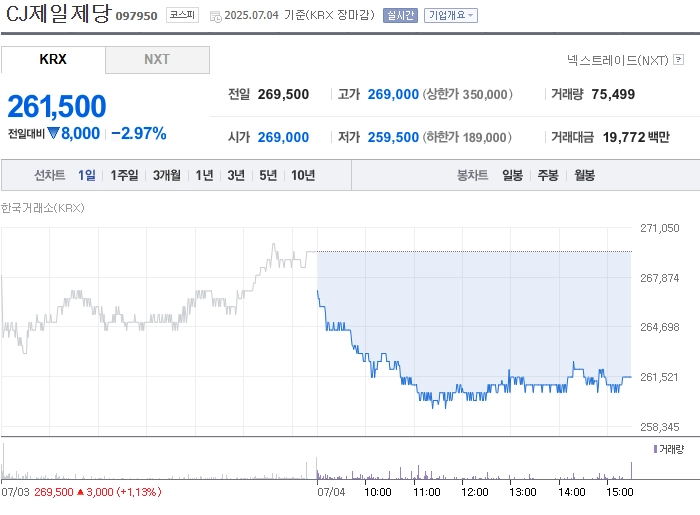
Task: Click the 261,521 y-axis label
Action: point(659,377)
